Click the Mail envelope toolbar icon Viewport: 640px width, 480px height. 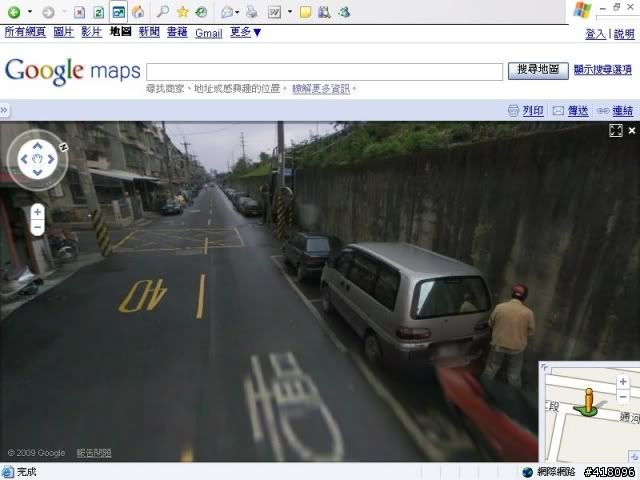[227, 12]
